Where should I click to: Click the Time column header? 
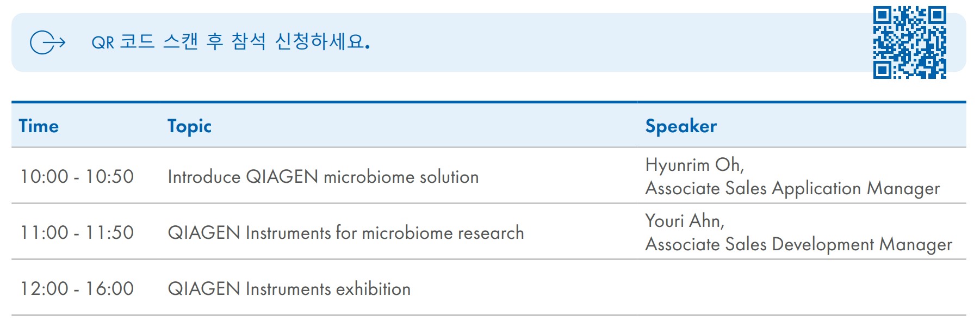pyautogui.click(x=39, y=126)
